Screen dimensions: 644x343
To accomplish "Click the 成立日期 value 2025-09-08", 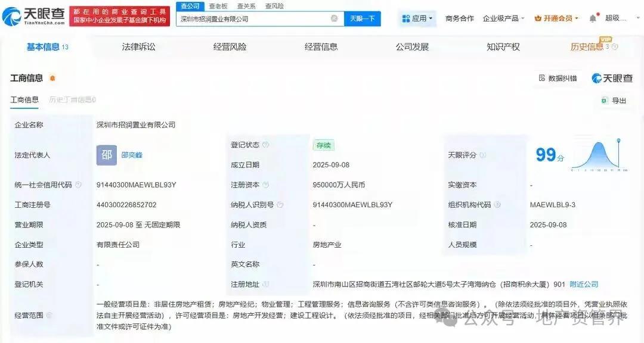I will 331,165.
